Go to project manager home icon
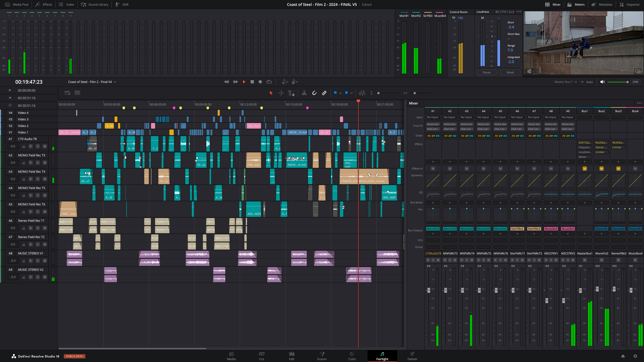 pyautogui.click(x=623, y=356)
